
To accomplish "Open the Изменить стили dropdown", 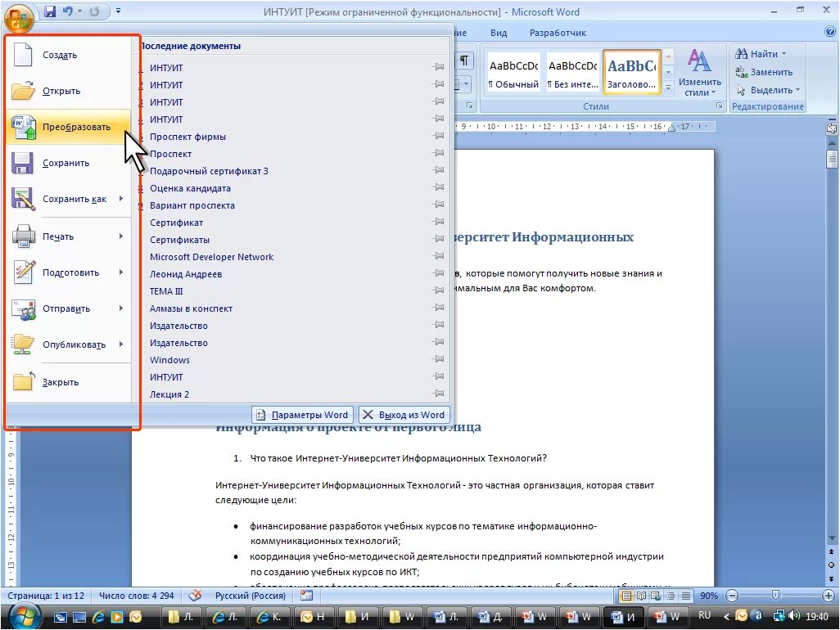I will tap(700, 72).
